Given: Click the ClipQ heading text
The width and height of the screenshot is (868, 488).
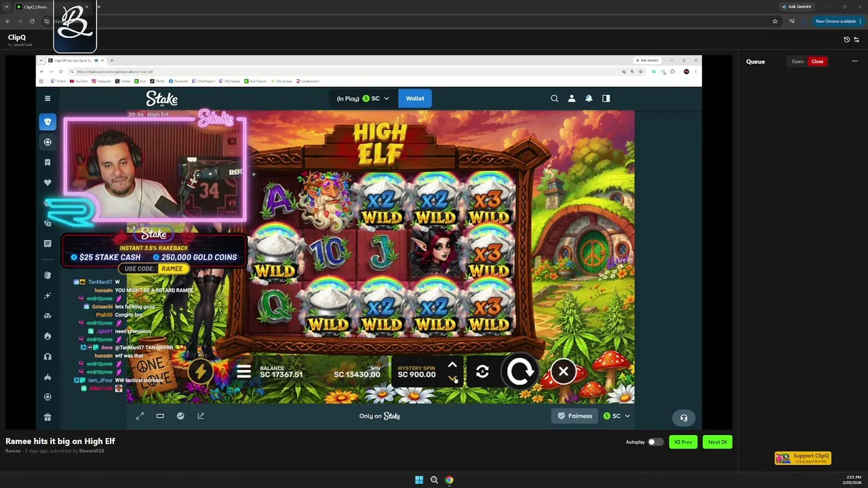Looking at the screenshot, I should pyautogui.click(x=17, y=38).
